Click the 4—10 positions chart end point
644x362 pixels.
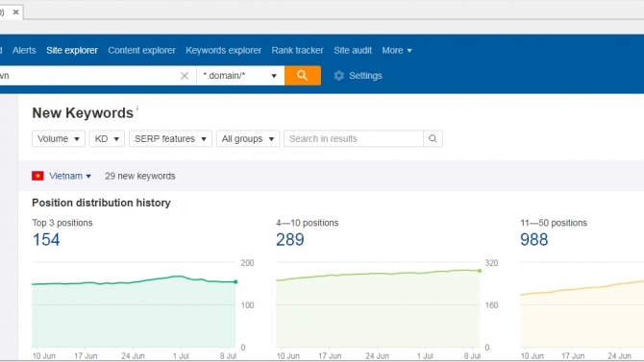(480, 271)
